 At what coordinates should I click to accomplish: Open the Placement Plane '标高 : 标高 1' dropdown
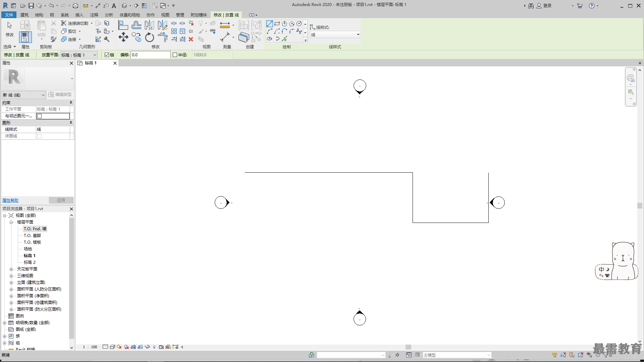(x=79, y=55)
